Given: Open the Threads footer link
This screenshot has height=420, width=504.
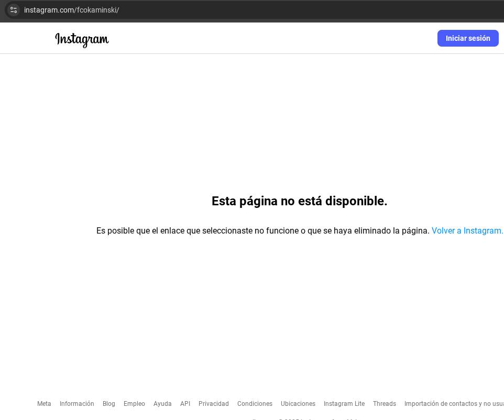Looking at the screenshot, I should [384, 404].
